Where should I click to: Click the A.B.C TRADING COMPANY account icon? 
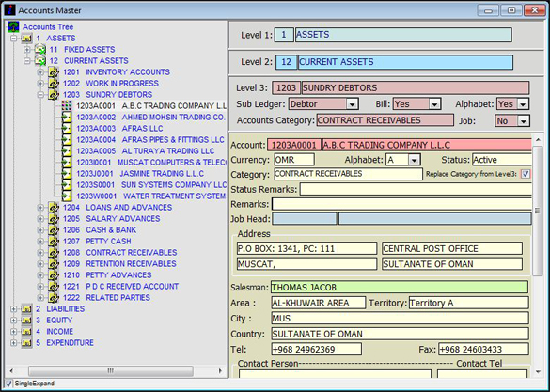coord(67,105)
